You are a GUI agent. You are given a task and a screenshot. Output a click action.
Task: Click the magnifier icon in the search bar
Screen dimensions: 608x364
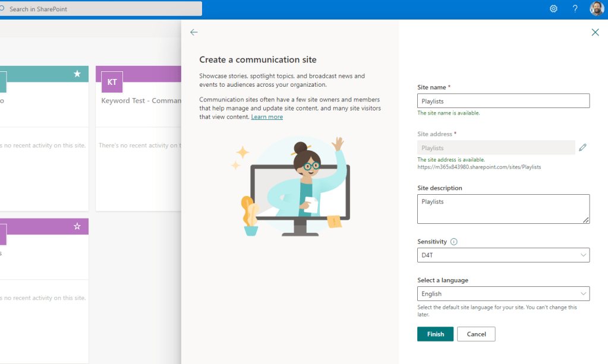tap(4, 9)
